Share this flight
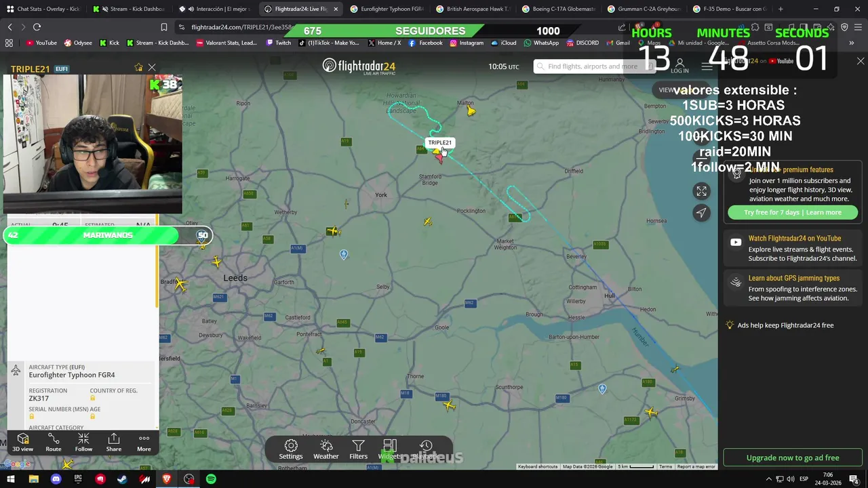The height and width of the screenshot is (488, 868). tap(114, 443)
